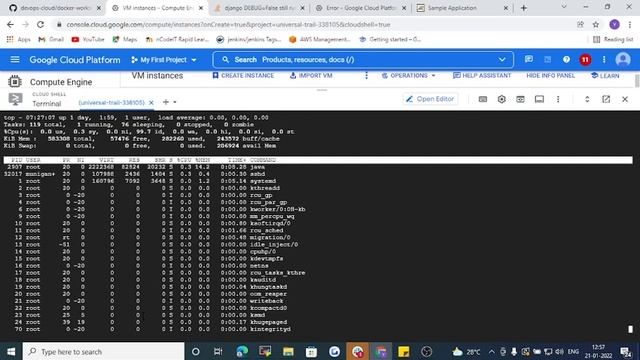640x360 pixels.
Task: Open the header three-dot settings menu
Action: coord(604,60)
